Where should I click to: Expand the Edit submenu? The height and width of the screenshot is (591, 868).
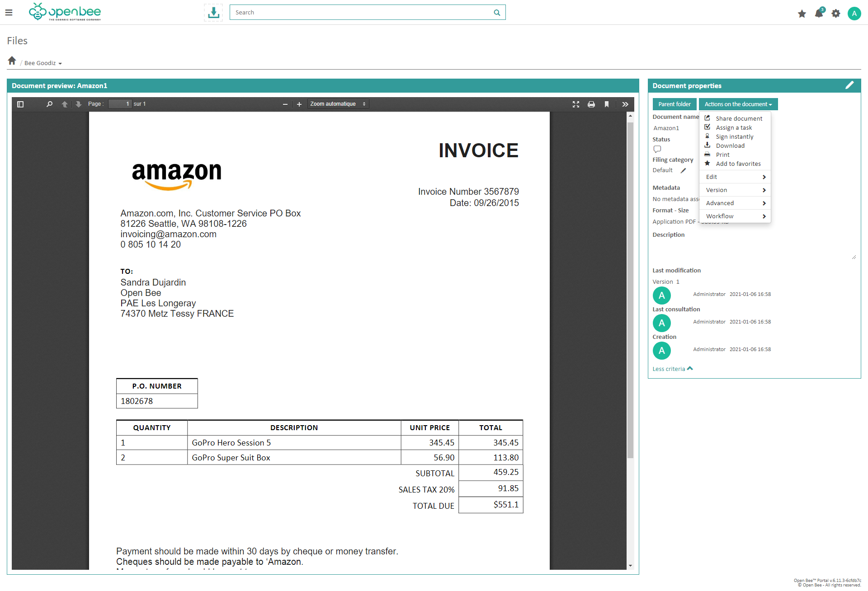(735, 177)
